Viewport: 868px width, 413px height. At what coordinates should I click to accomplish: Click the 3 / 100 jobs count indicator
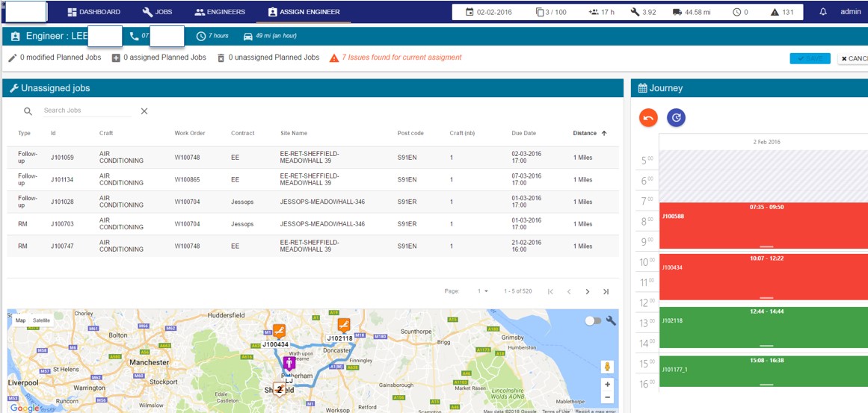551,12
